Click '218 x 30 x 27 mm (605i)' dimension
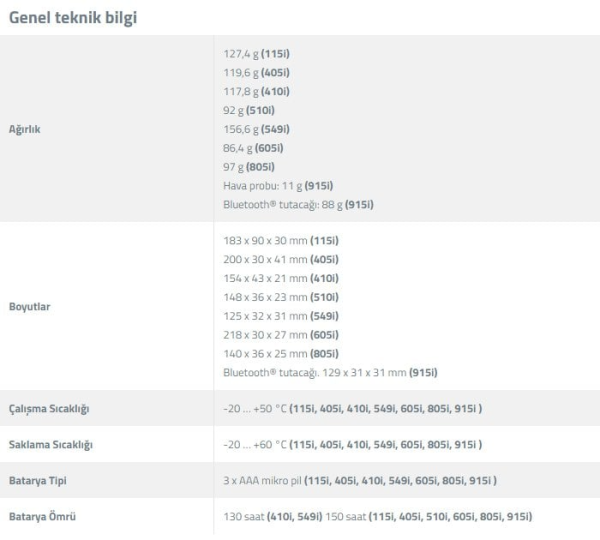This screenshot has width=600, height=540. 281,335
